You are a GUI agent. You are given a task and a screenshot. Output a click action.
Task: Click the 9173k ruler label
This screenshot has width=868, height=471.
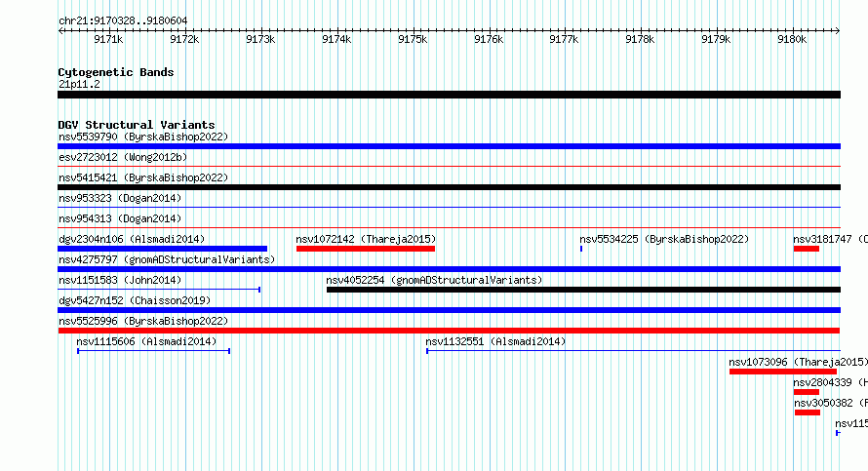pos(260,39)
